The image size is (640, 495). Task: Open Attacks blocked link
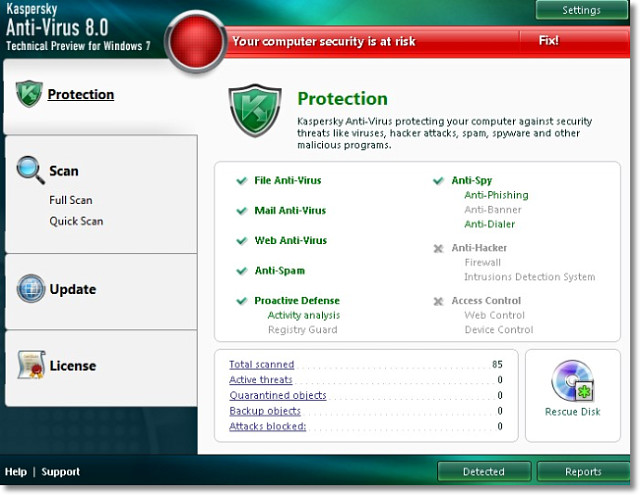point(268,426)
